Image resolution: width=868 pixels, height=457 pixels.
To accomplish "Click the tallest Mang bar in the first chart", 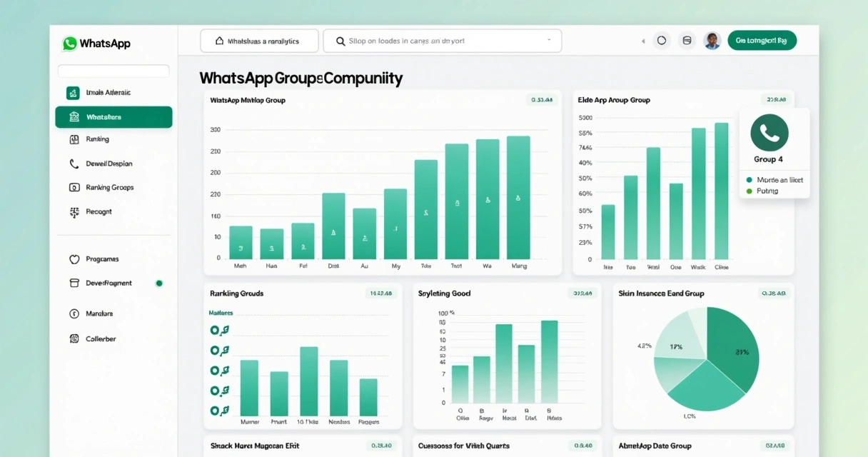I will (518, 197).
